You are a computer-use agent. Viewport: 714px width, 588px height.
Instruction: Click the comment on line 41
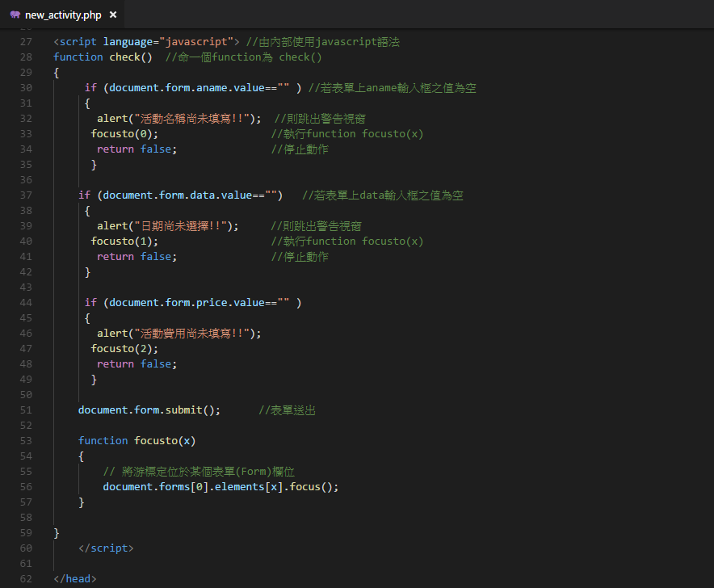point(300,257)
